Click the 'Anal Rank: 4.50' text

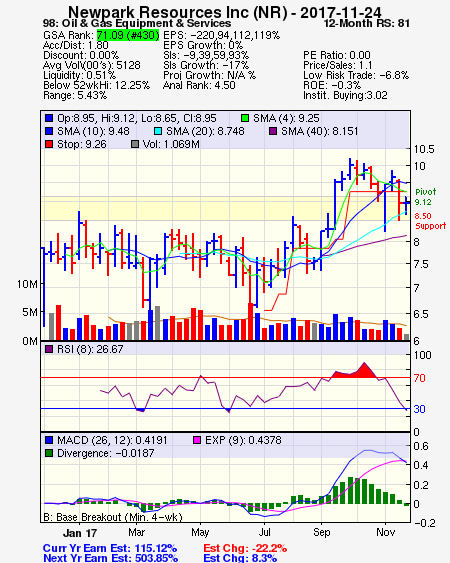coord(199,85)
